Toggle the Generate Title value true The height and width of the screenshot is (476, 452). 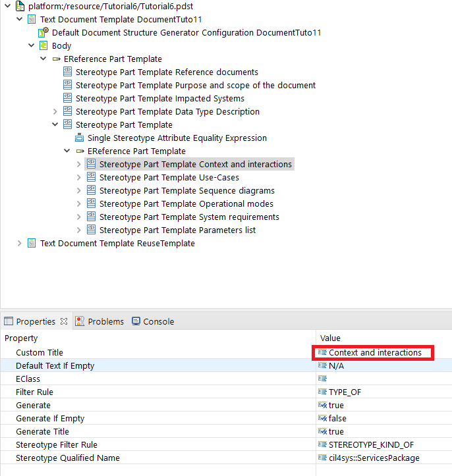(x=336, y=431)
